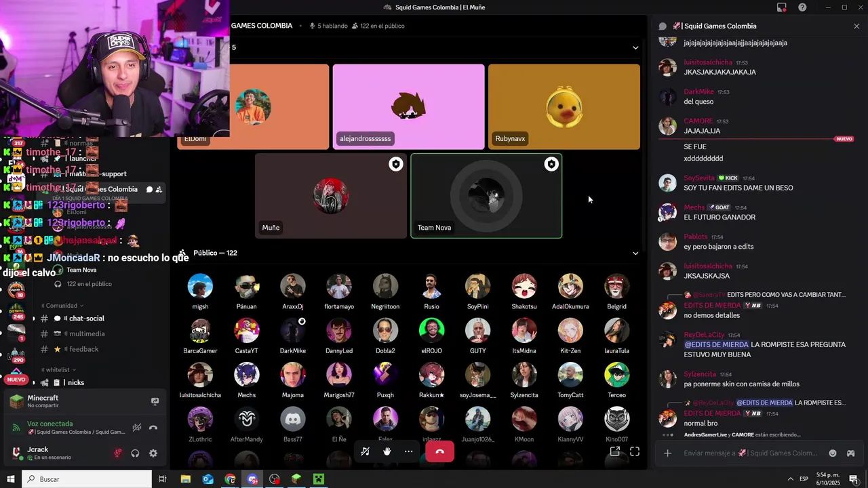Toggle Jcrack microphone mute

point(118,453)
